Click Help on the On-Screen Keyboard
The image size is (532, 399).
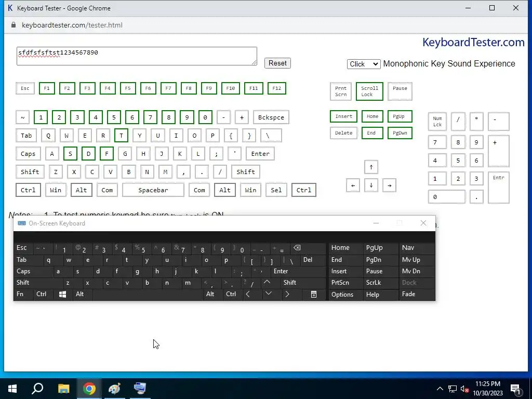click(381, 295)
